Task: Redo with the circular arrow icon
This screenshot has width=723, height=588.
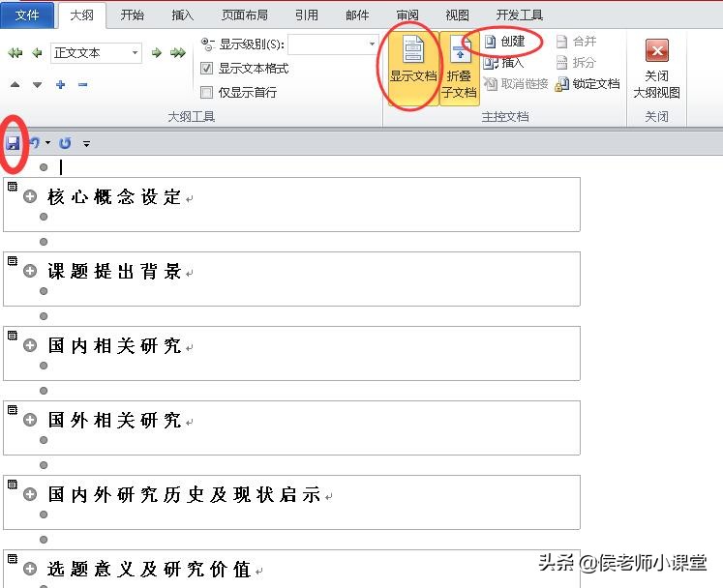Action: click(66, 143)
